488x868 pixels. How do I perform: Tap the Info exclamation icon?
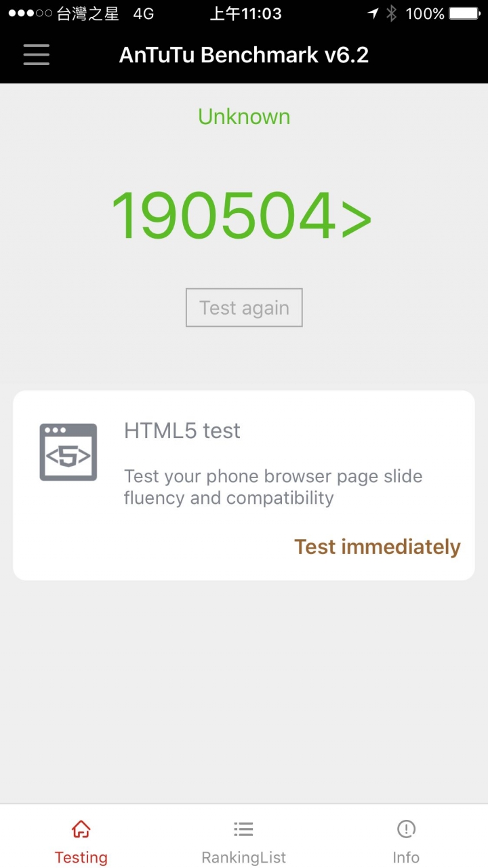406,829
